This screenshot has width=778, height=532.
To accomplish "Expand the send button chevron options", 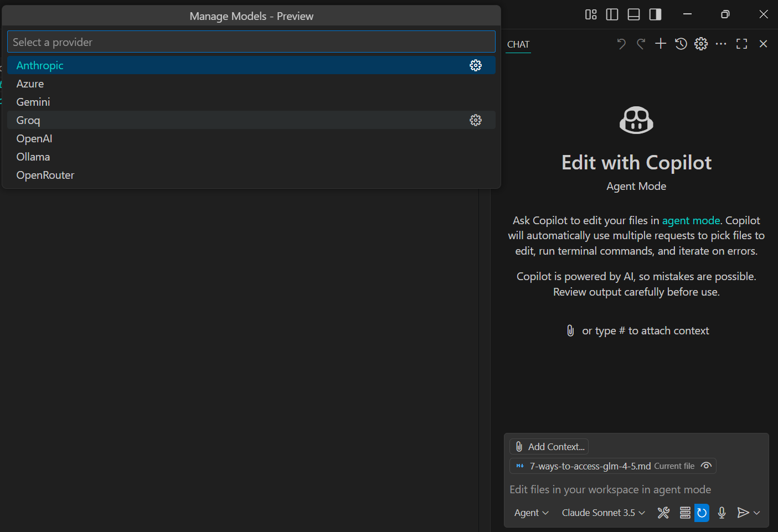I will coord(756,513).
